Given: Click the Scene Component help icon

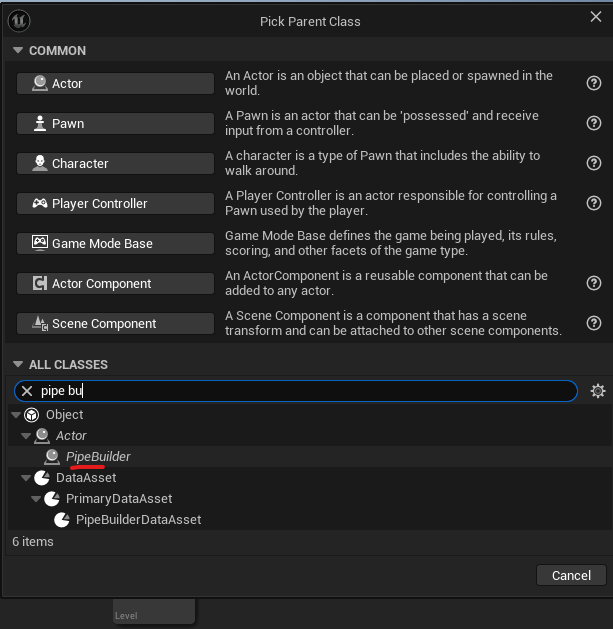Looking at the screenshot, I should click(593, 324).
